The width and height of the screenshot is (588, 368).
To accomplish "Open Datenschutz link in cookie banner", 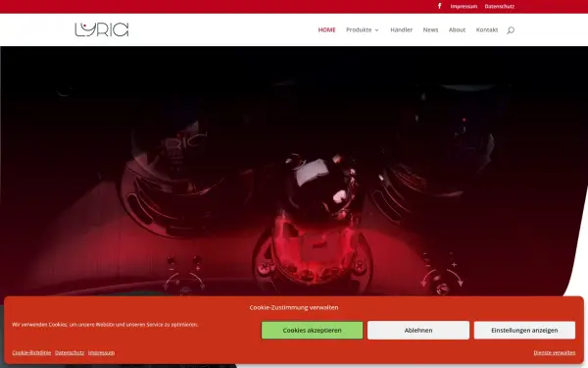I will (70, 352).
